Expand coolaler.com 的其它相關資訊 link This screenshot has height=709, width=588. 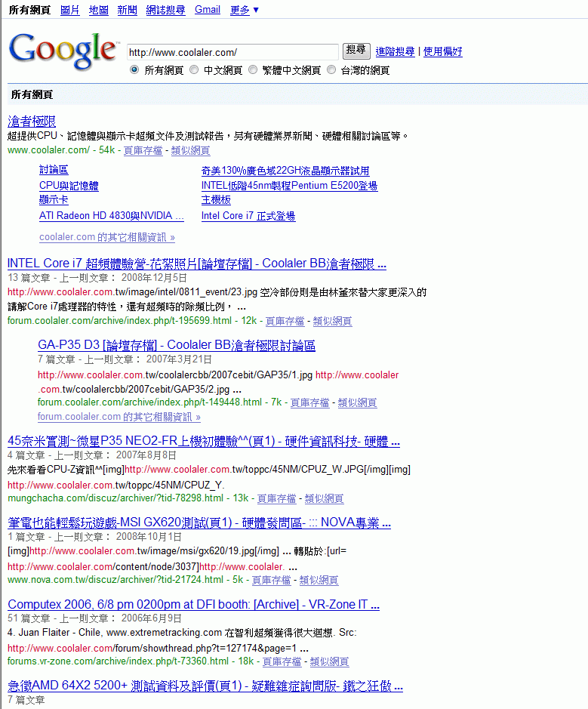click(x=107, y=237)
